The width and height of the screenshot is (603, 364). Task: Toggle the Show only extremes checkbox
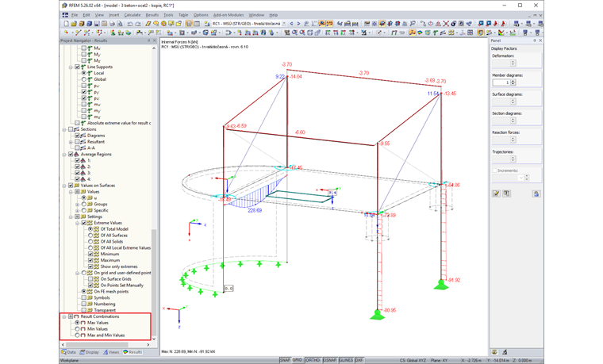(90, 266)
